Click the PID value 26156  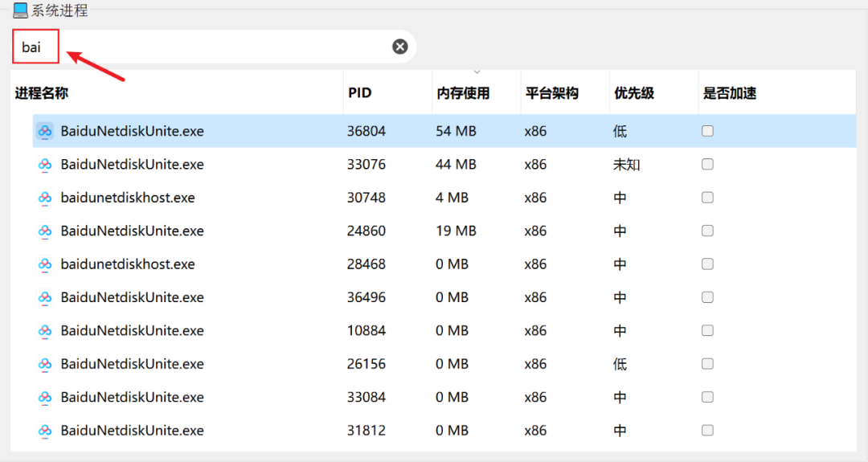click(x=366, y=363)
